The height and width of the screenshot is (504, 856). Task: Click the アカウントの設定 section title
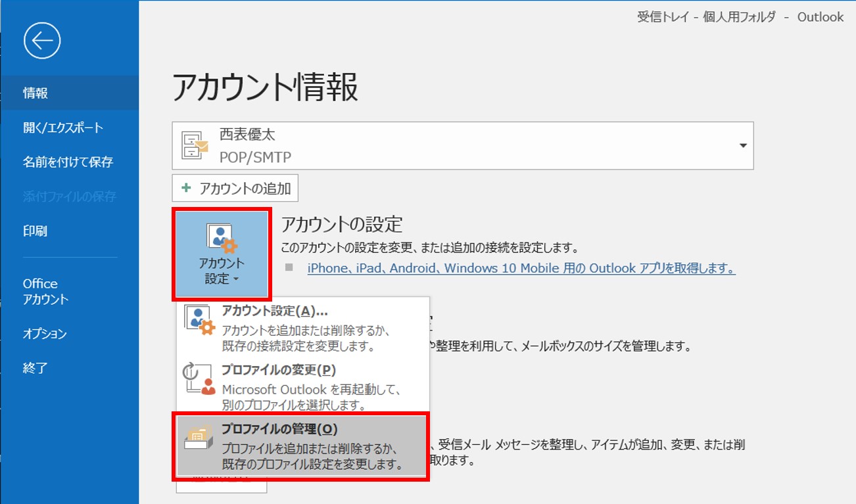(x=342, y=224)
